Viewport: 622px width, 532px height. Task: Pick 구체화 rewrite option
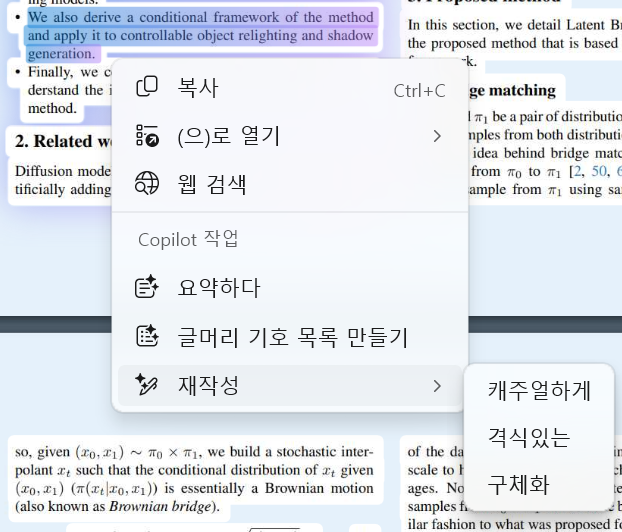pyautogui.click(x=539, y=484)
